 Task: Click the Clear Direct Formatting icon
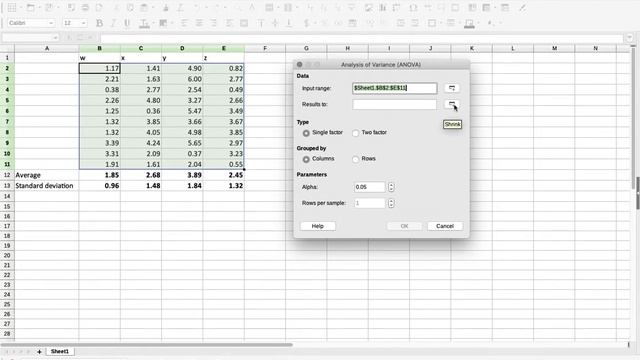pos(180,7)
